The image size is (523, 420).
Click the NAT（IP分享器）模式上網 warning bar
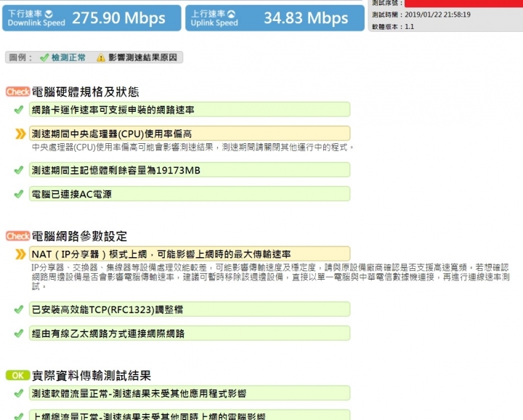coord(190,254)
